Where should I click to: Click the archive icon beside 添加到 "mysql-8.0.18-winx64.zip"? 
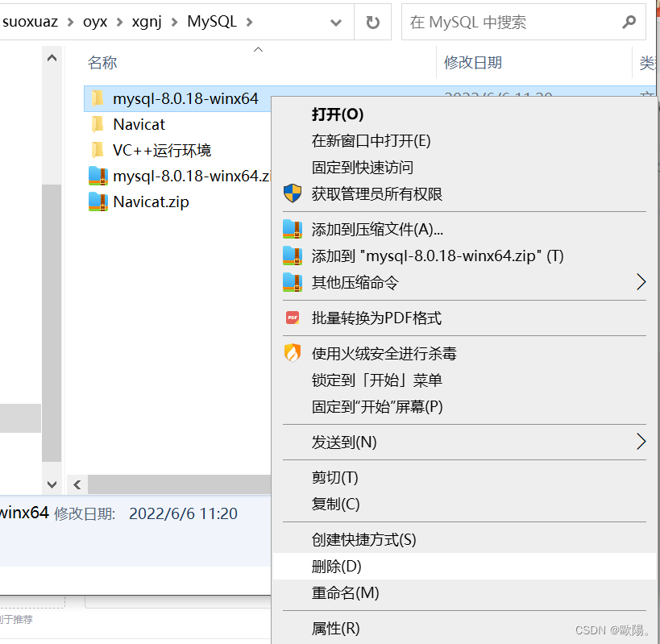292,256
